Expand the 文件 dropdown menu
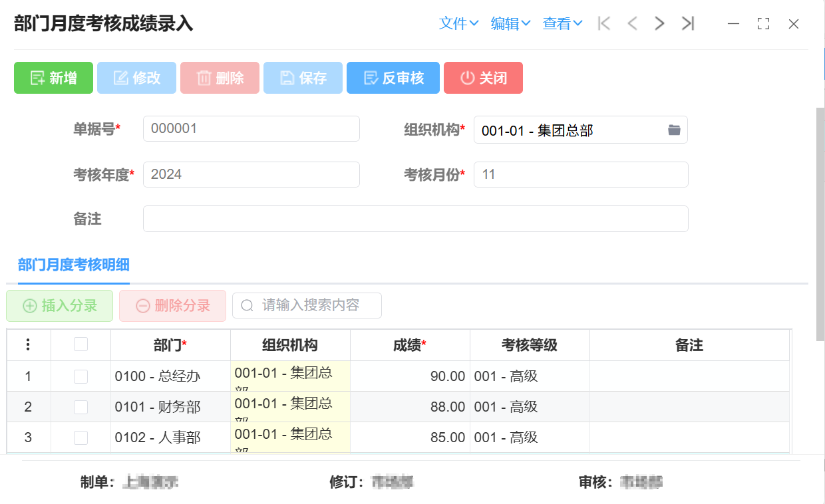Image resolution: width=825 pixels, height=504 pixels. coord(459,24)
